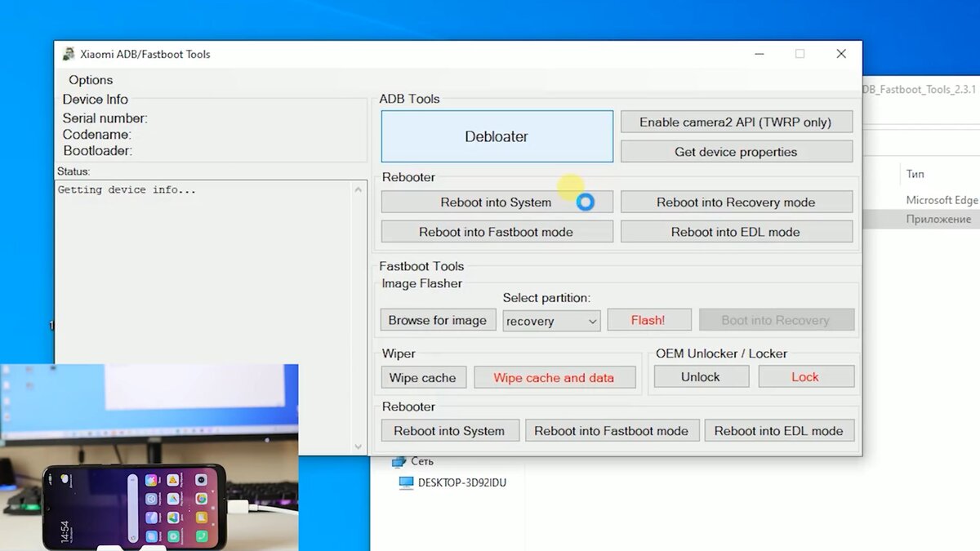Click ADB Reboot into Fastboot mode

pyautogui.click(x=496, y=232)
